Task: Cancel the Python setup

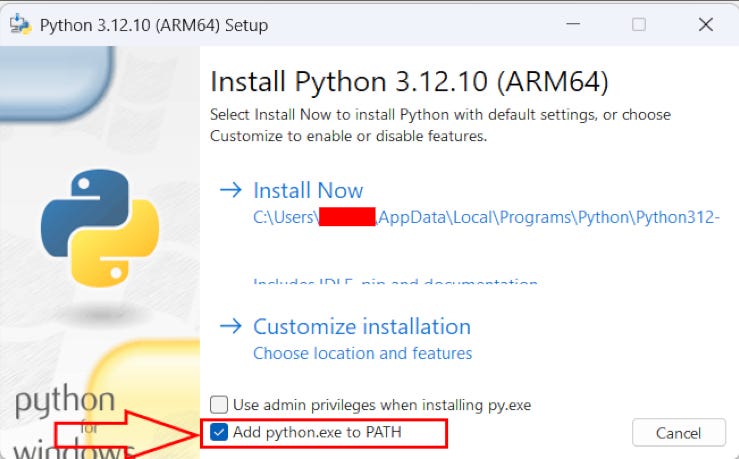Action: (679, 433)
